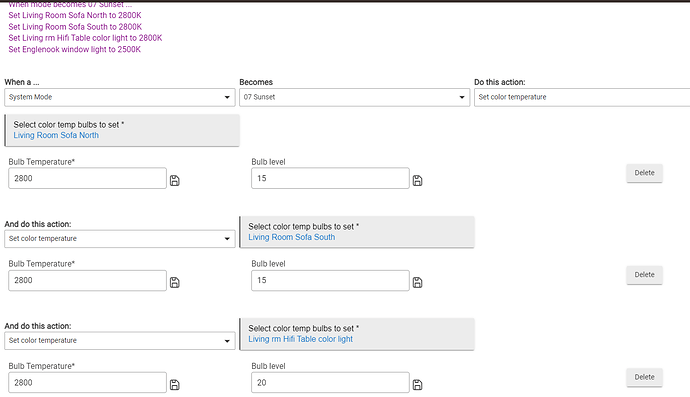Click Bulb level field for Sofa South

[x=330, y=280]
